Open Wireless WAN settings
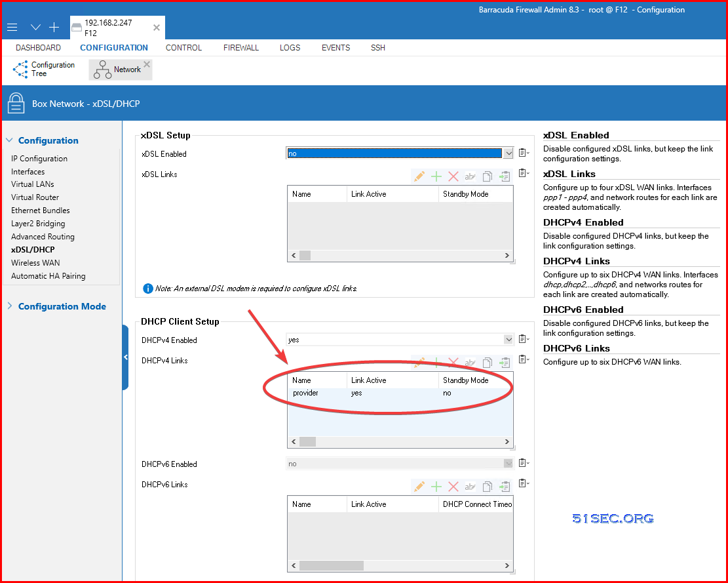728x583 pixels. pos(35,262)
